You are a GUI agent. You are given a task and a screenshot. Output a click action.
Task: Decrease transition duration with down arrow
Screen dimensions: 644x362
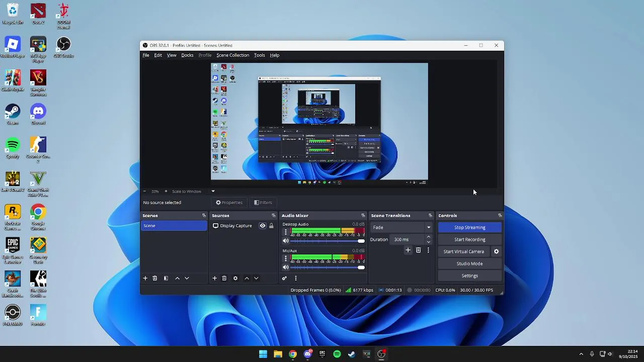coord(429,242)
